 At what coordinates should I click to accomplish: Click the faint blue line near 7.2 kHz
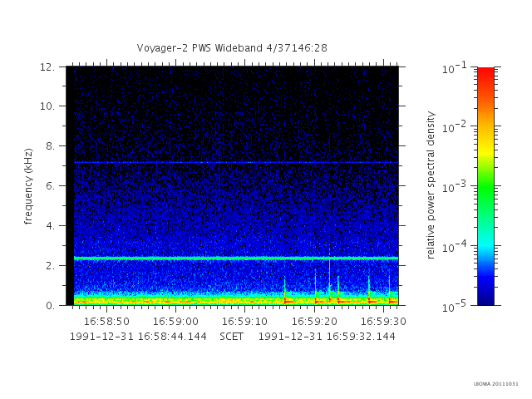click(x=236, y=163)
